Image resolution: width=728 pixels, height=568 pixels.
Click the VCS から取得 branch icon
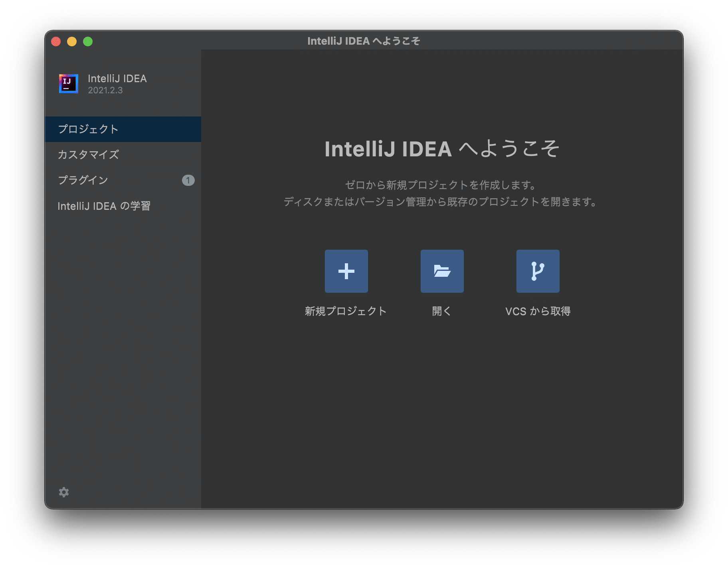coord(538,271)
